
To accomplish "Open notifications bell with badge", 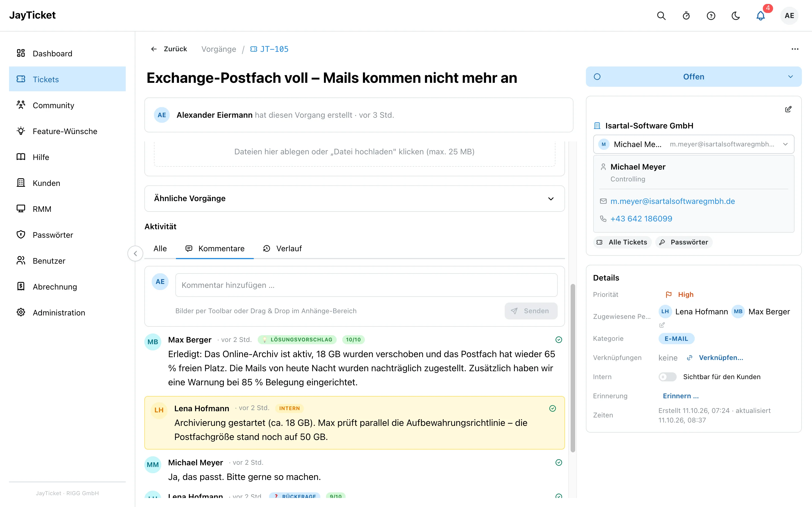I will click(x=761, y=16).
